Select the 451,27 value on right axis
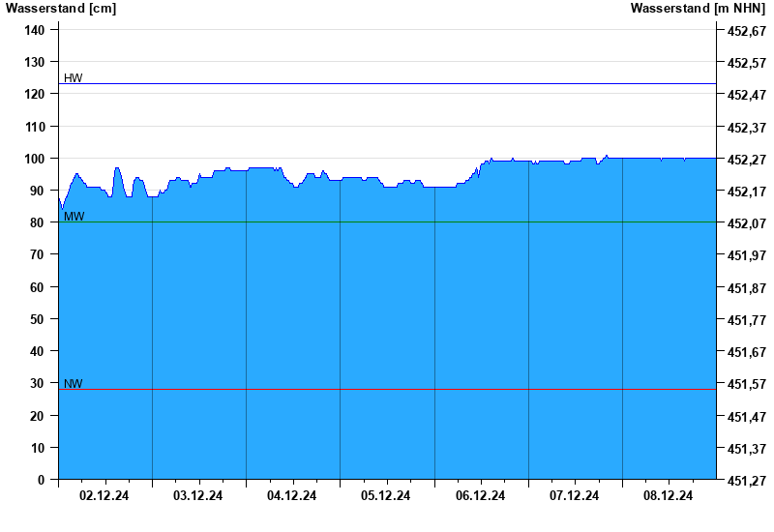Viewport: 774px width, 532px height. point(746,481)
